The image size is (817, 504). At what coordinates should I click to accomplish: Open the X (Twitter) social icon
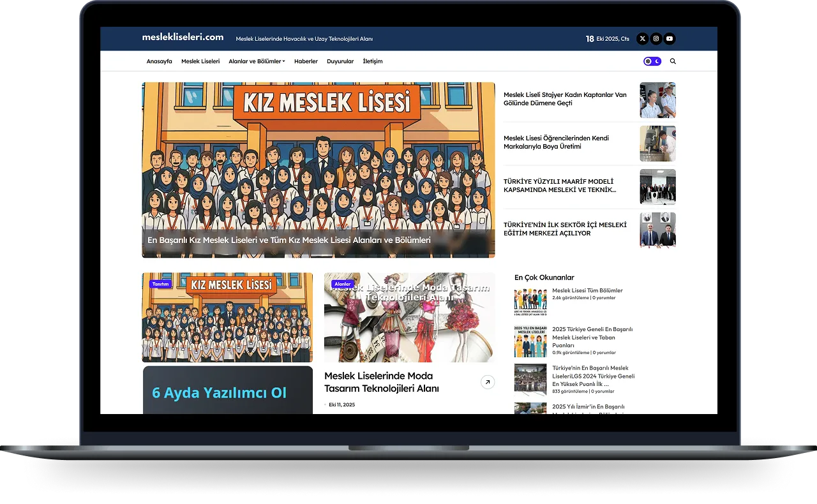[x=642, y=39]
